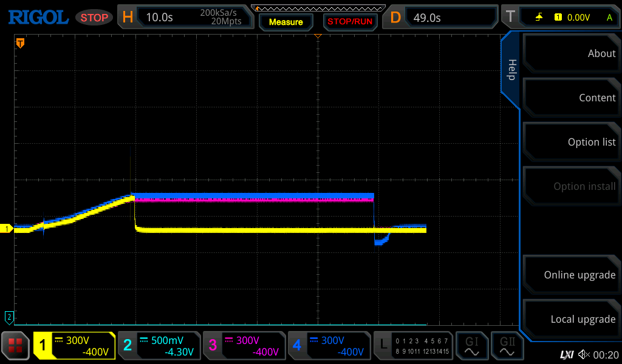The image size is (622, 364).
Task: Click the speaker mute icon
Action: tap(584, 354)
